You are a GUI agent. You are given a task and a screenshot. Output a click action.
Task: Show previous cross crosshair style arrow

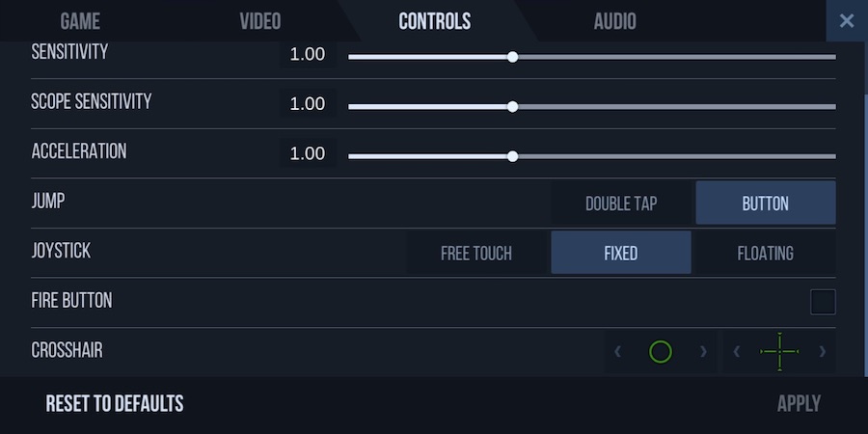click(737, 351)
